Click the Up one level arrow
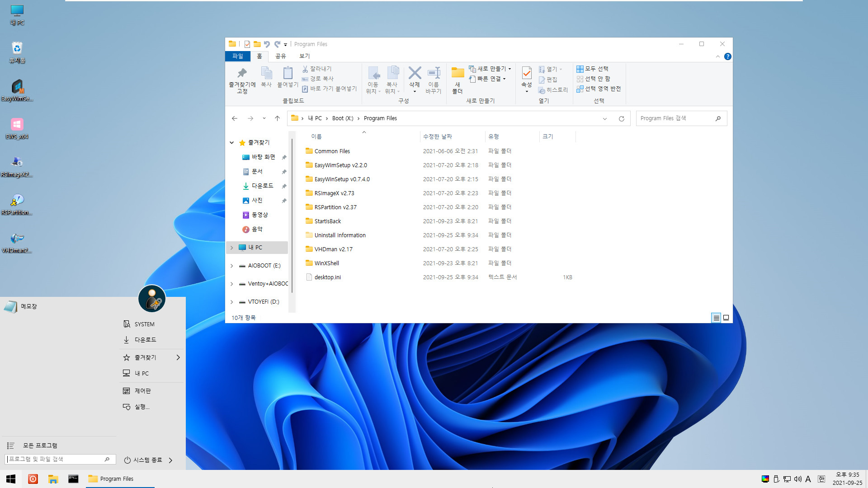Viewport: 868px width, 488px height. click(x=278, y=118)
